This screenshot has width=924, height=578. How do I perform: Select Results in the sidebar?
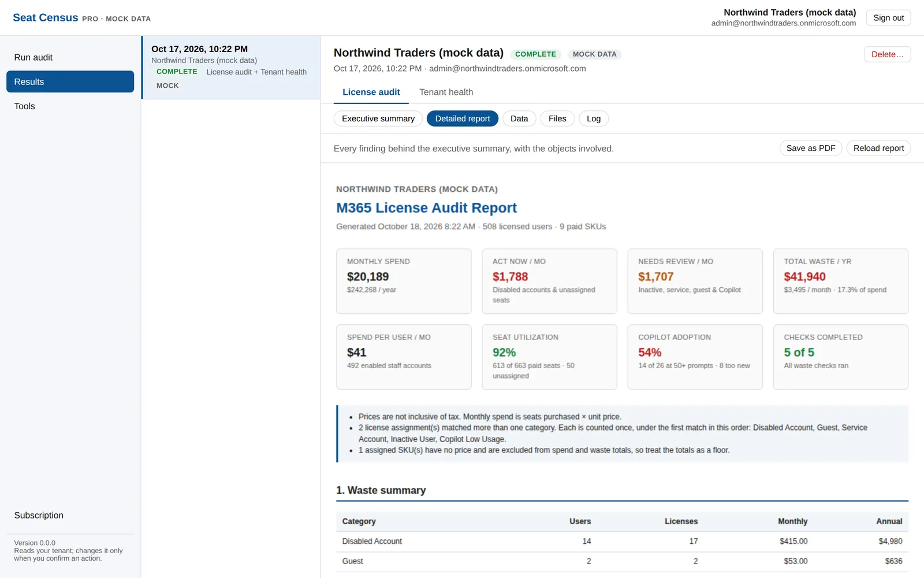pyautogui.click(x=70, y=81)
